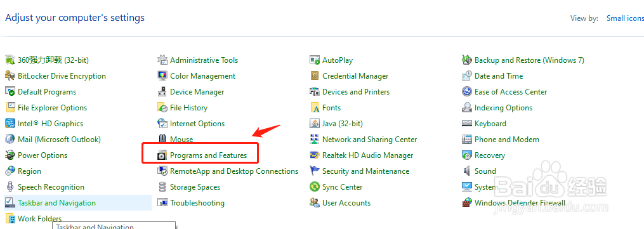The height and width of the screenshot is (229, 644).
Task: Open the Programs and Features icon
Action: (162, 155)
